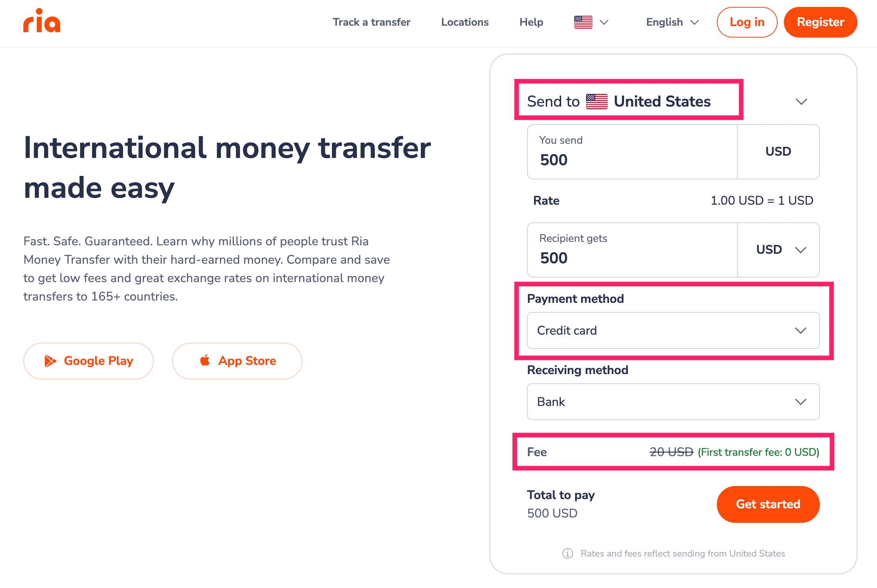The width and height of the screenshot is (877, 588).
Task: Expand the header country chevron
Action: tap(604, 22)
